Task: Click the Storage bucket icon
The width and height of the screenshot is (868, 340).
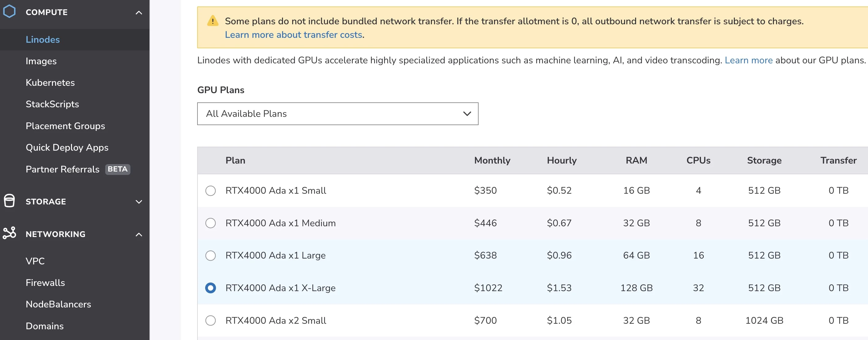Action: pos(10,201)
